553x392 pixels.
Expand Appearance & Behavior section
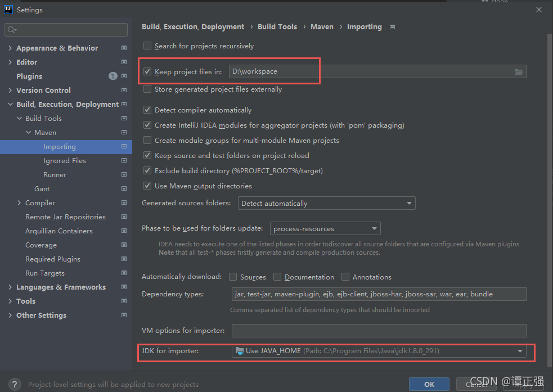pos(10,48)
